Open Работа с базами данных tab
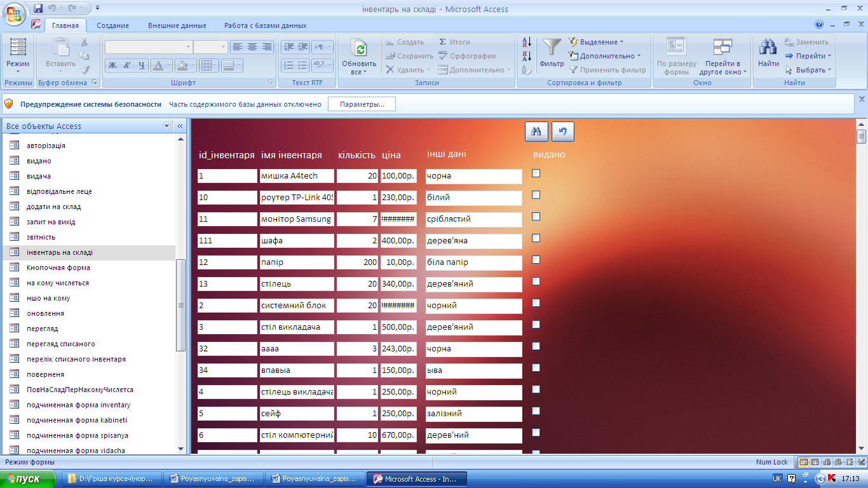868x488 pixels. 265,25
